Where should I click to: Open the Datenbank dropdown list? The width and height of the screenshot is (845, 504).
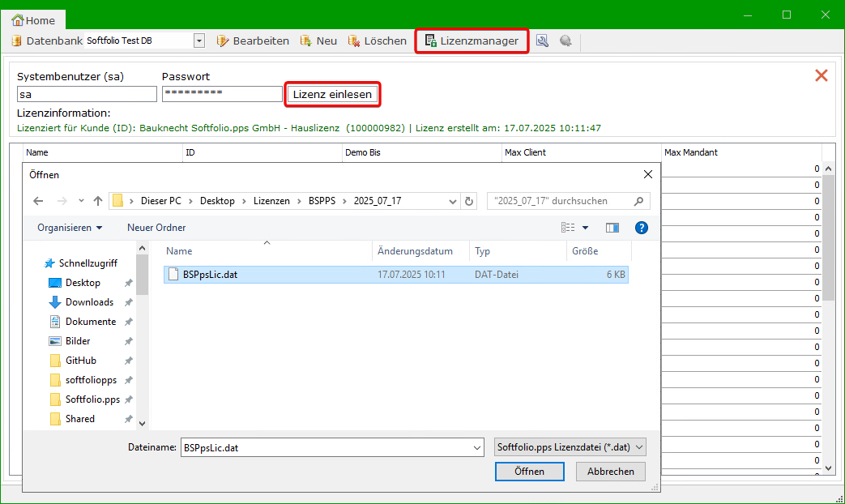(199, 41)
